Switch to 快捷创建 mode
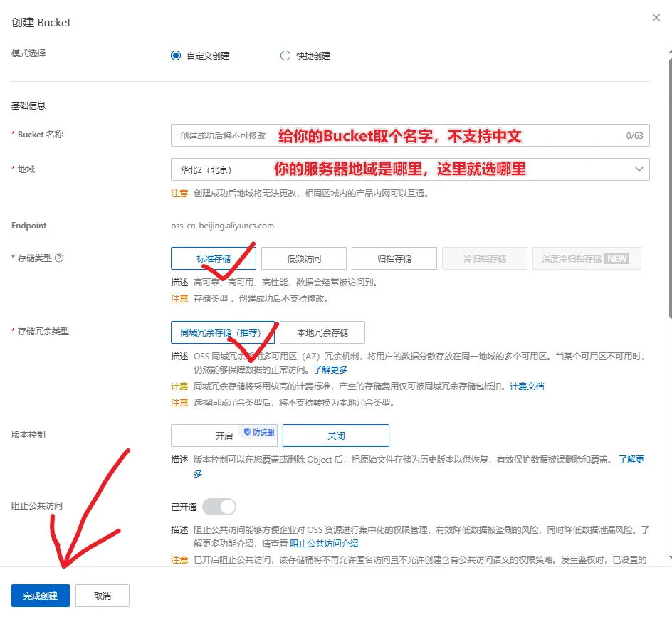 pos(285,55)
